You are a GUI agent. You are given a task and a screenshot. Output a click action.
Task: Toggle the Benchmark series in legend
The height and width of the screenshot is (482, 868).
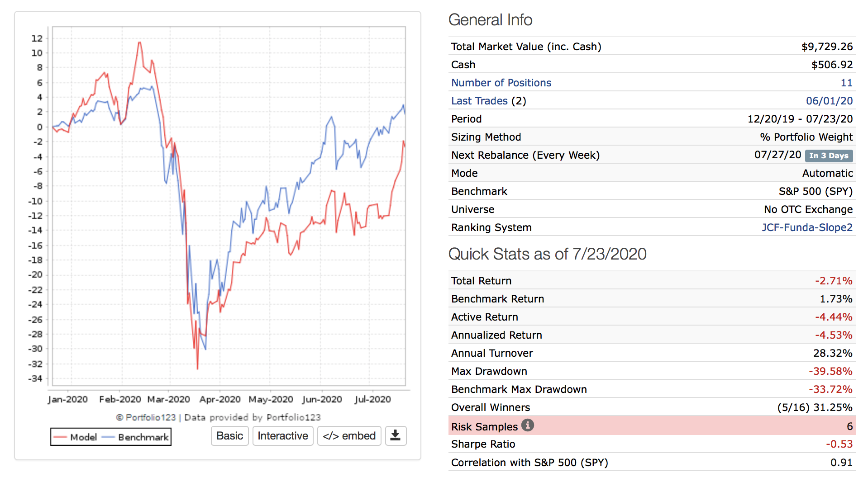(x=143, y=437)
